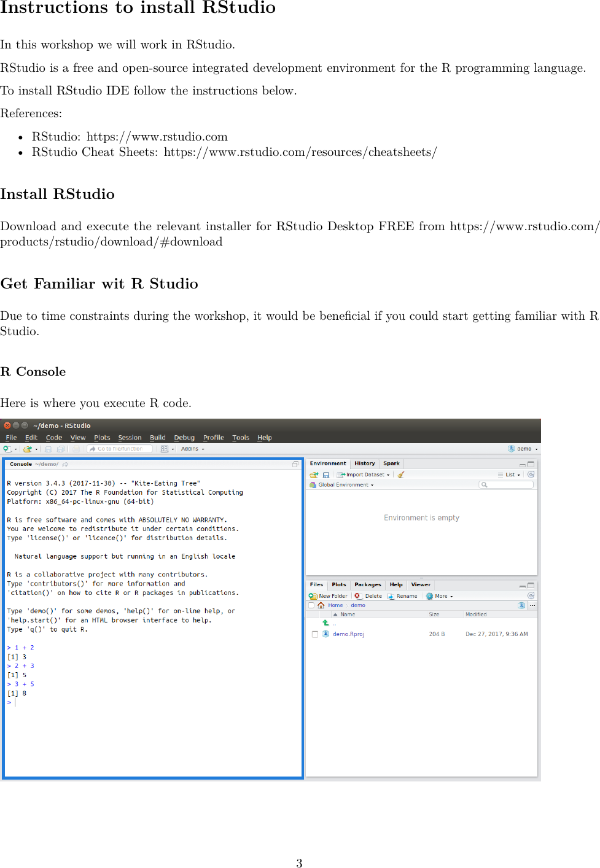Viewport: 600px width, 868px height.
Task: Sort files by Modified column header
Action: [476, 614]
